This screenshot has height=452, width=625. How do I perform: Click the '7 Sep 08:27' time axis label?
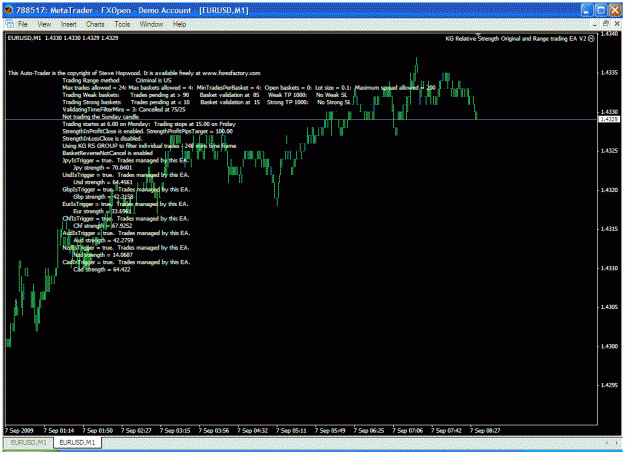(485, 430)
